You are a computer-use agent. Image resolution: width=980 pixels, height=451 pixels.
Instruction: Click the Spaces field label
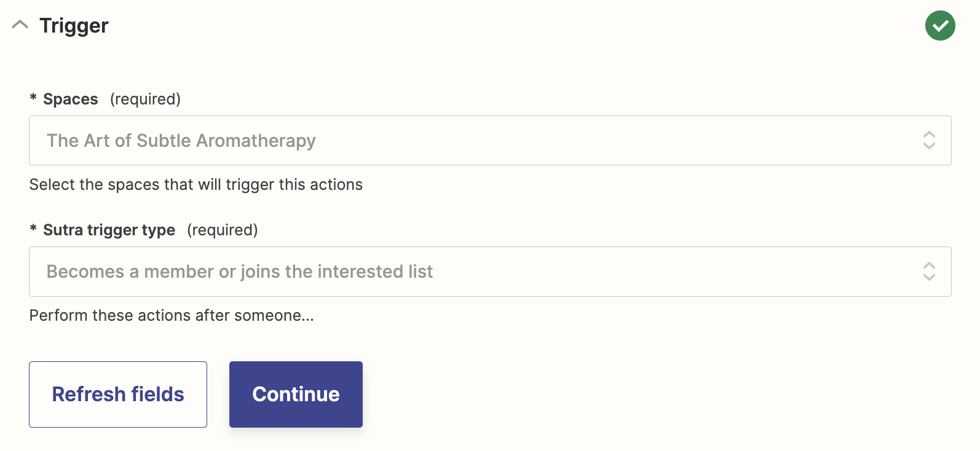coord(71,99)
